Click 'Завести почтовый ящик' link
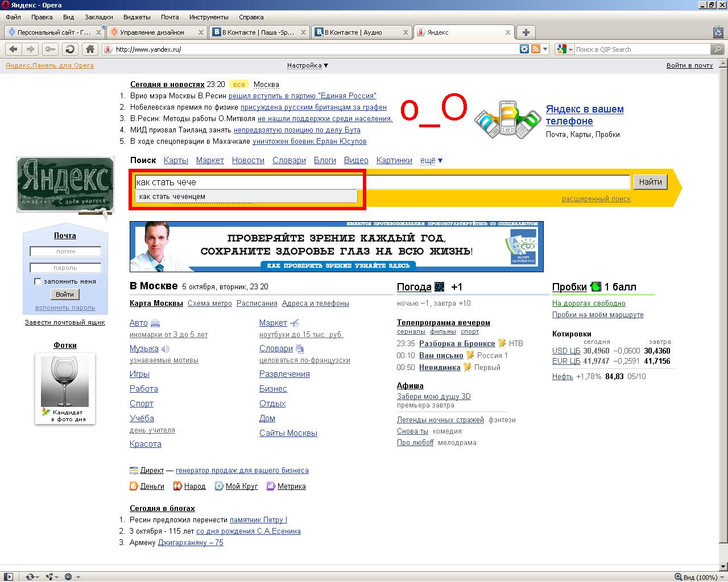Image resolution: width=728 pixels, height=582 pixels. [65, 322]
